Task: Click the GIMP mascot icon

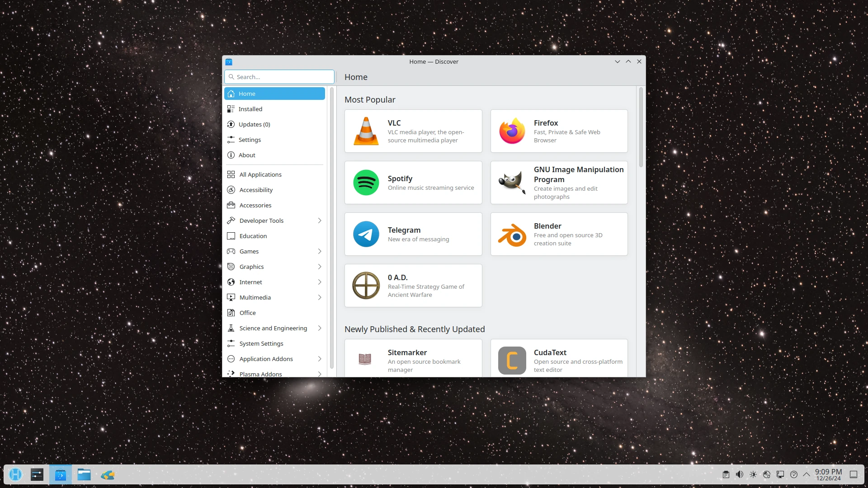Action: click(512, 183)
